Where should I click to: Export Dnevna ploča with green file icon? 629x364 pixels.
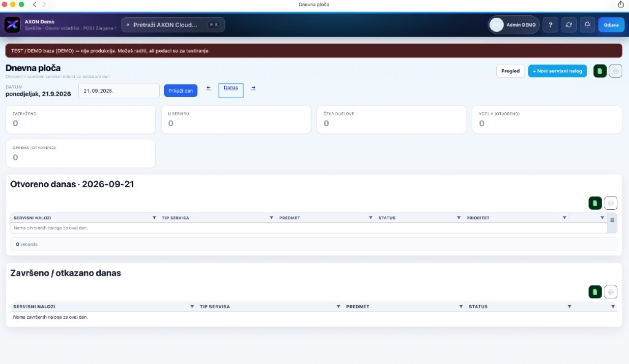[600, 71]
